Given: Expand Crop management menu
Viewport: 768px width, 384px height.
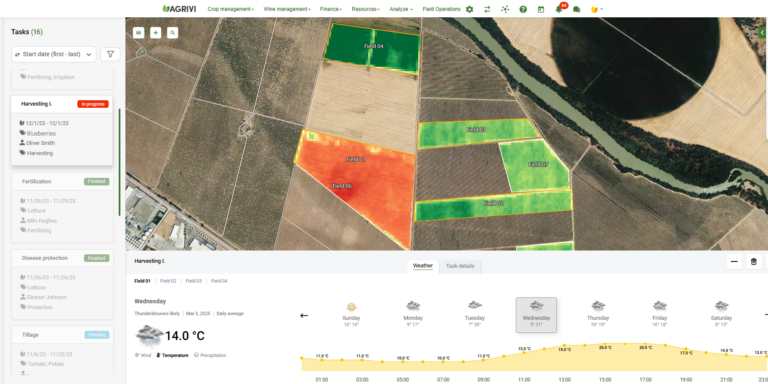Looking at the screenshot, I should coord(230,9).
